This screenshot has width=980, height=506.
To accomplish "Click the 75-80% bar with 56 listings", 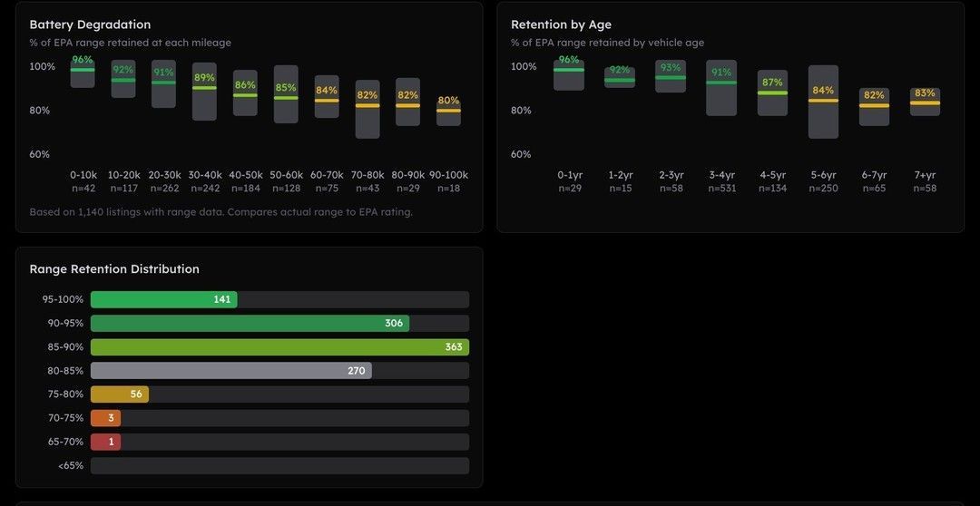I will pyautogui.click(x=119, y=394).
